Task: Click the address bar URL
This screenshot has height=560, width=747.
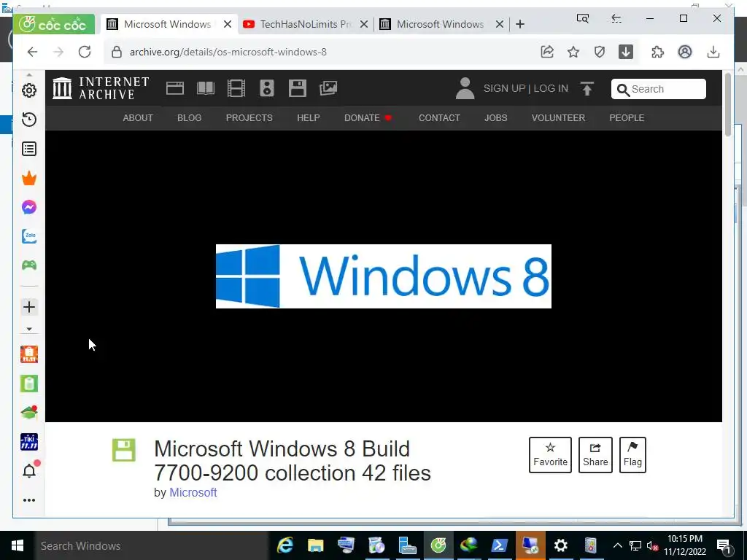Action: [228, 52]
